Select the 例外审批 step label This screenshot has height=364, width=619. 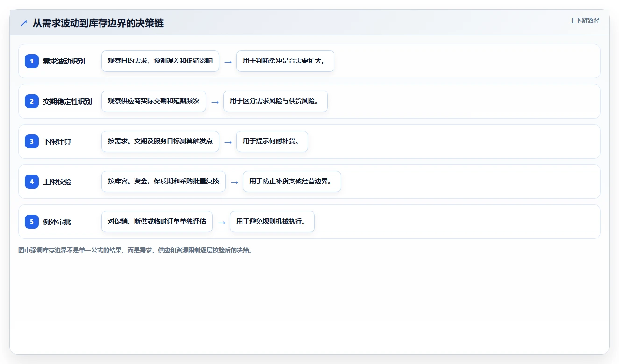(57, 222)
